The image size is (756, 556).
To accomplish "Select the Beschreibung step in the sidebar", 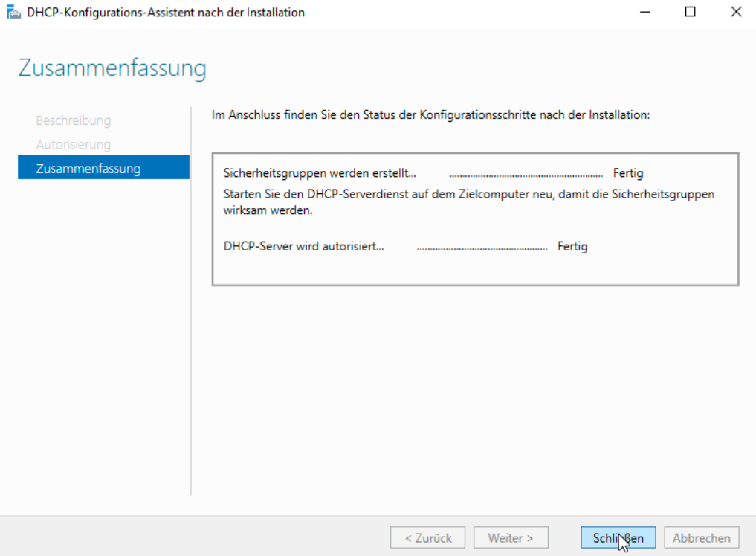I will click(x=73, y=120).
